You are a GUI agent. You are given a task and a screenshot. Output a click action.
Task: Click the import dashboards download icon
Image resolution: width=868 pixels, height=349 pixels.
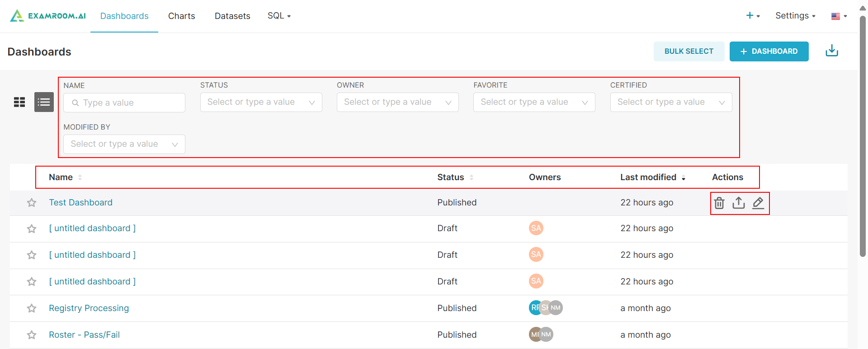832,51
